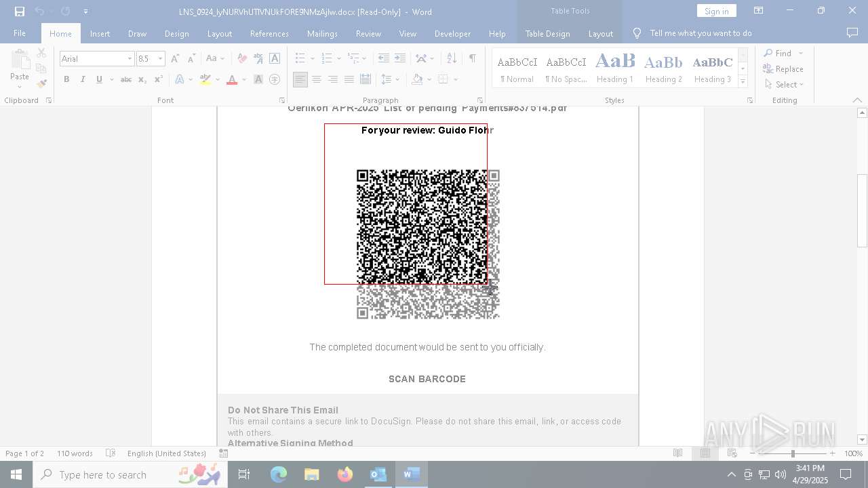The image size is (868, 488).
Task: Click the Text Effects icon
Action: coord(180,79)
